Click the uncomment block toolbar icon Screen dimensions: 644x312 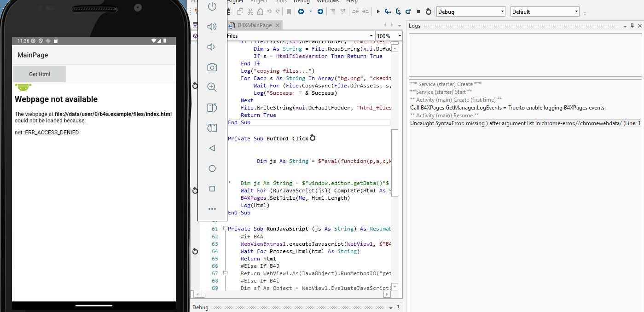click(343, 12)
